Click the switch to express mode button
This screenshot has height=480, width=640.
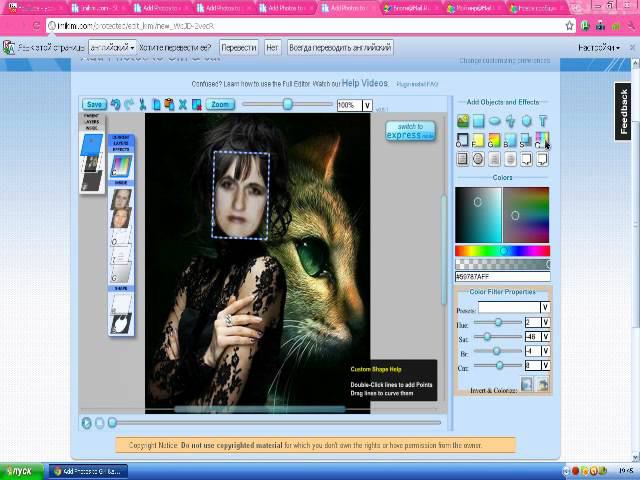[x=410, y=131]
